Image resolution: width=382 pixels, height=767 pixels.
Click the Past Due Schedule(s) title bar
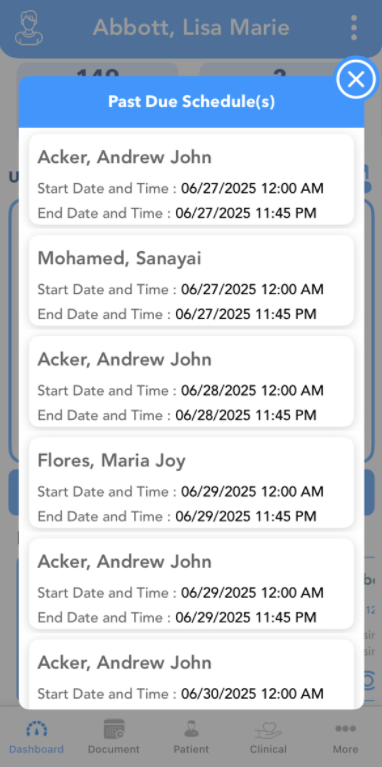(191, 102)
